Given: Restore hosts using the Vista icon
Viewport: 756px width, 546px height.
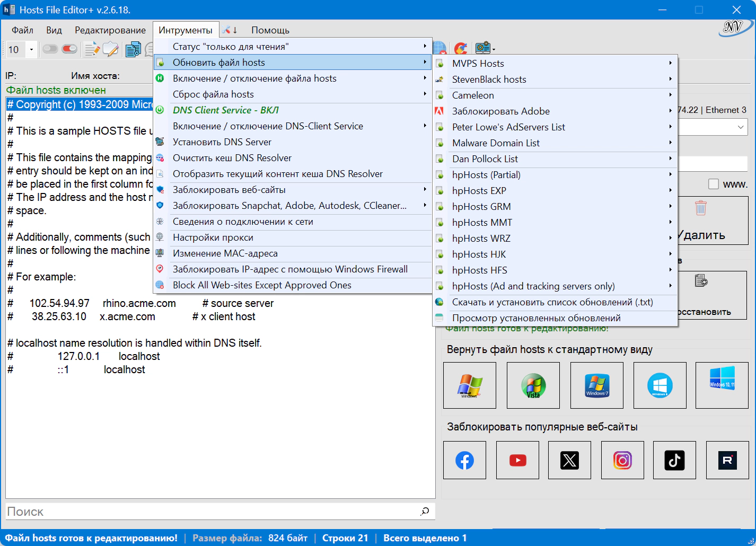Looking at the screenshot, I should [533, 385].
